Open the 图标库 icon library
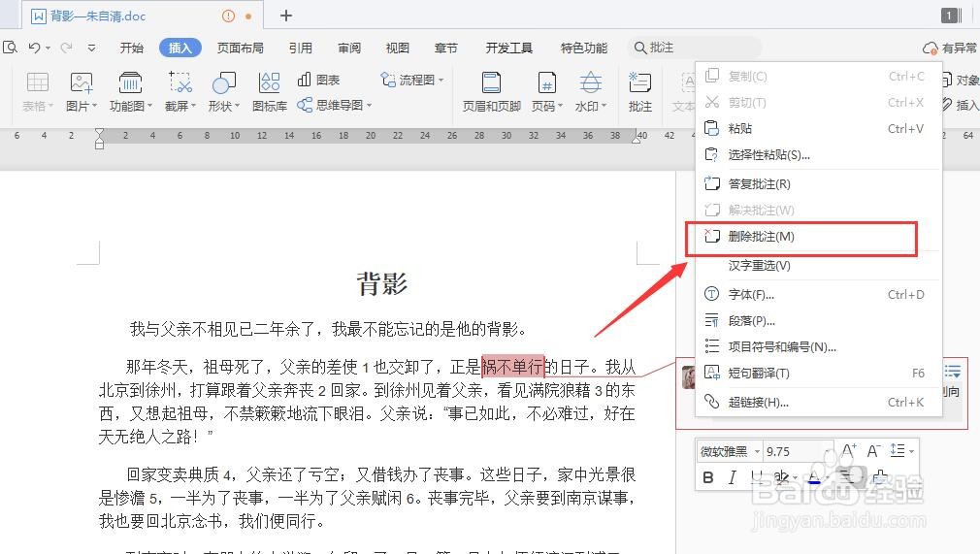 [270, 82]
